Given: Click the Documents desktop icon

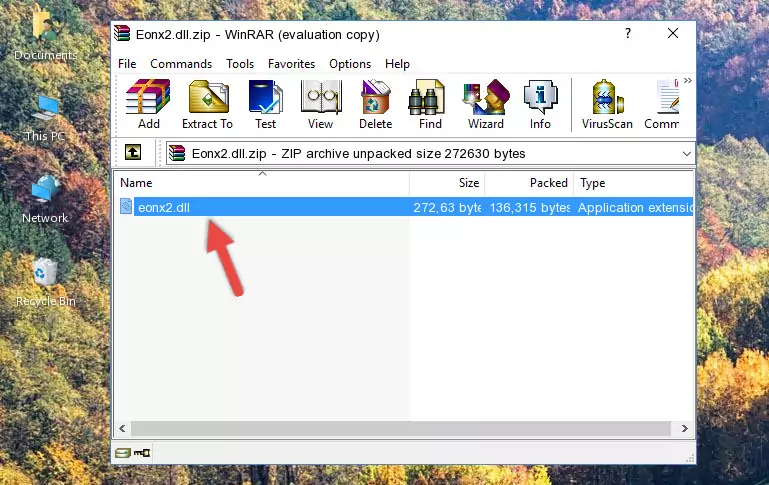Looking at the screenshot, I should click(x=45, y=33).
